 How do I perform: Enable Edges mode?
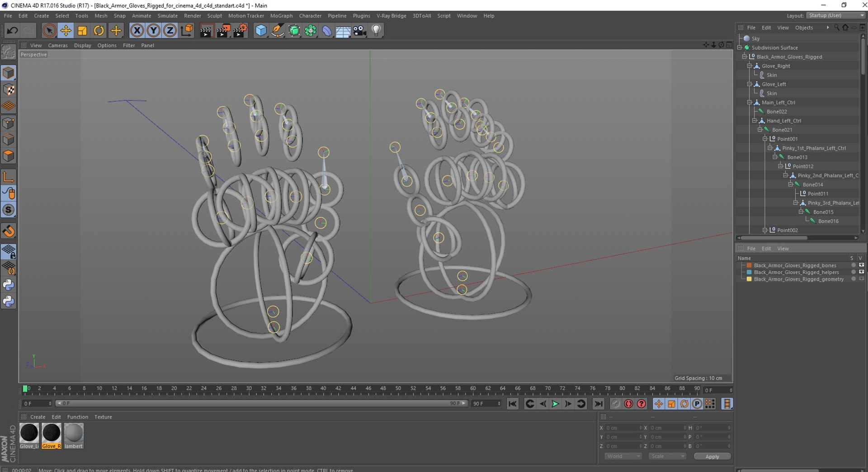tap(9, 140)
